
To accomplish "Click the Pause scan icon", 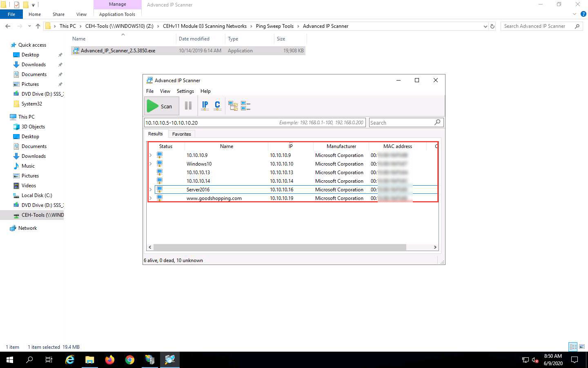I will 188,106.
